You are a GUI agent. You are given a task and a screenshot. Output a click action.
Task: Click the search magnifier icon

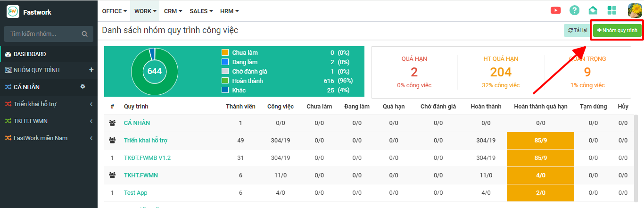[x=84, y=34]
